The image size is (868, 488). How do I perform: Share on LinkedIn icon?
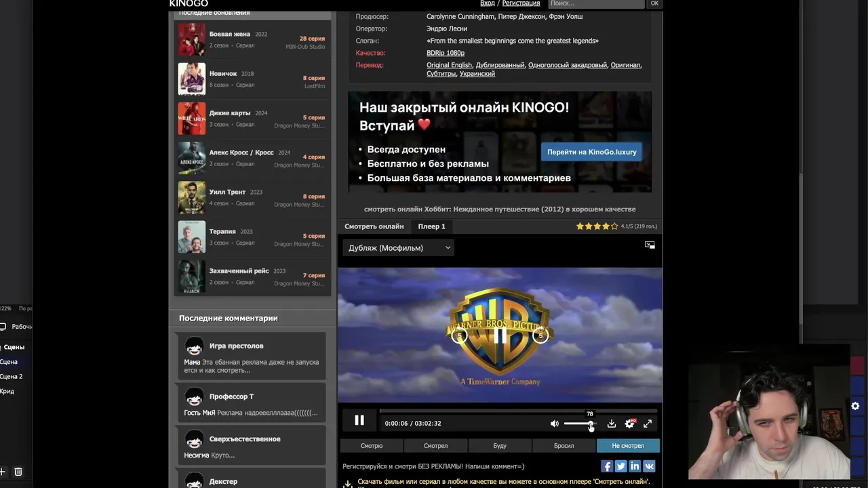[x=635, y=466]
